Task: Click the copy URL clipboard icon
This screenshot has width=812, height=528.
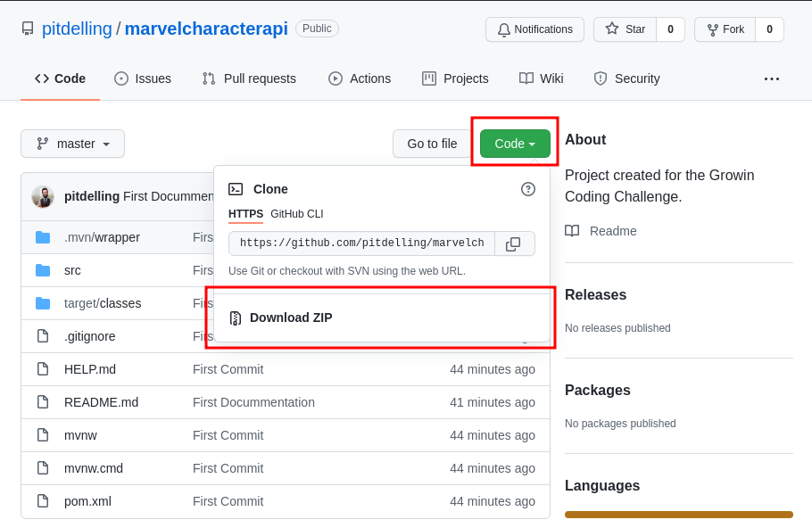Action: (513, 243)
